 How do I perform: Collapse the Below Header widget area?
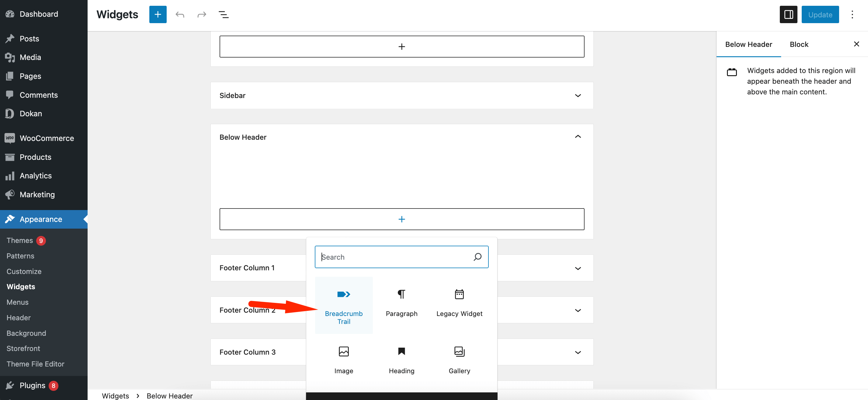[578, 137]
